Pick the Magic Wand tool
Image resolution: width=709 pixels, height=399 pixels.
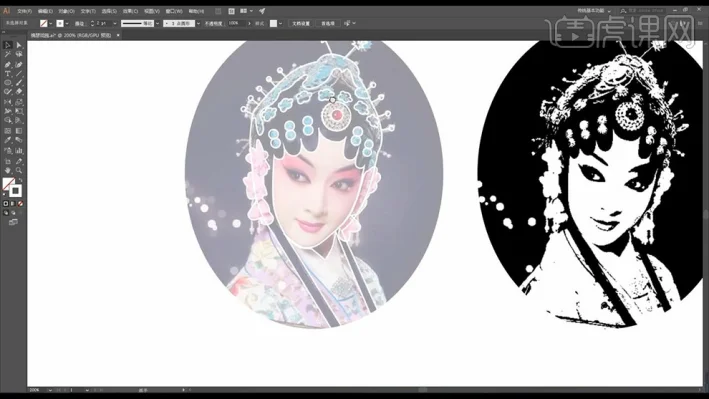click(7, 54)
